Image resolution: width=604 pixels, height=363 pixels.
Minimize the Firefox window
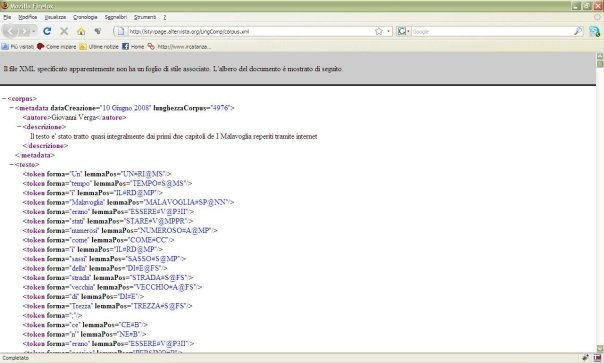pyautogui.click(x=576, y=6)
